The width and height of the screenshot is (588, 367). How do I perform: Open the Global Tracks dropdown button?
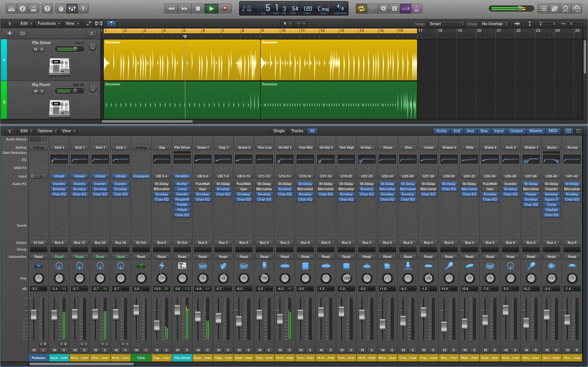(91, 33)
